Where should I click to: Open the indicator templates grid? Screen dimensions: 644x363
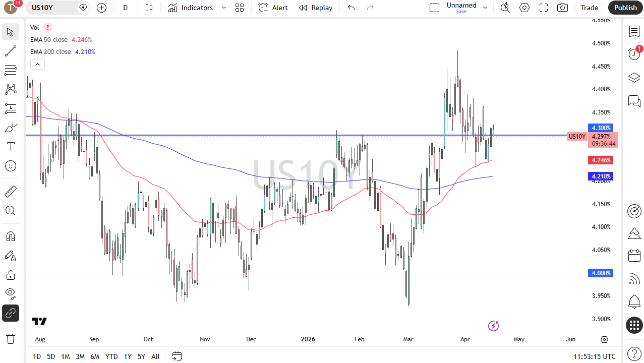[240, 8]
